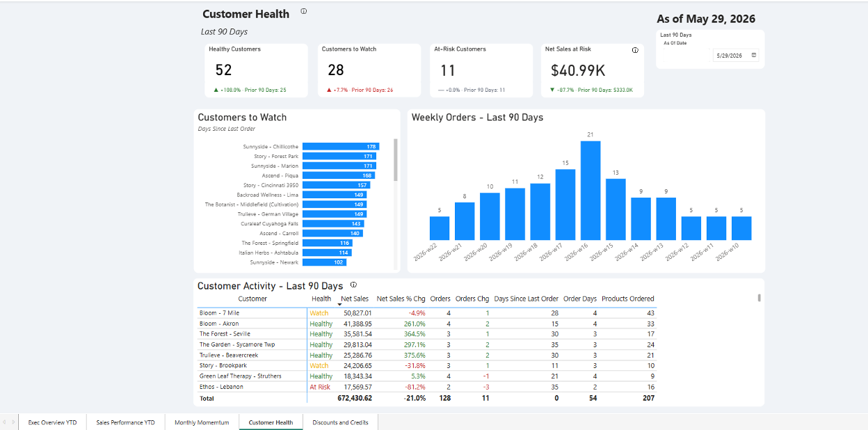Open the Discounts and Credits tab

[x=340, y=422]
